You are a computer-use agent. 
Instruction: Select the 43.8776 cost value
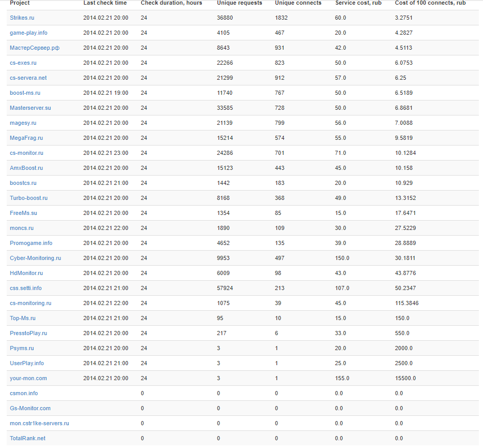click(405, 273)
